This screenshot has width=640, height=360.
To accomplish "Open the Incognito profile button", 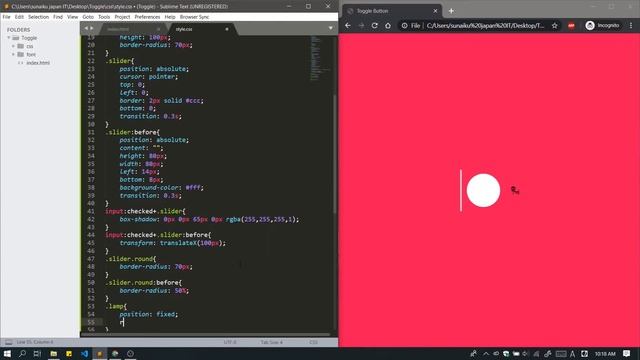I will pos(602,25).
